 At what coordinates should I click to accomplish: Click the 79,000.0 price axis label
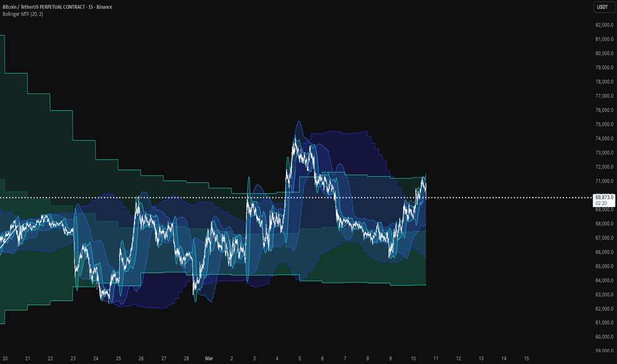[x=604, y=68]
